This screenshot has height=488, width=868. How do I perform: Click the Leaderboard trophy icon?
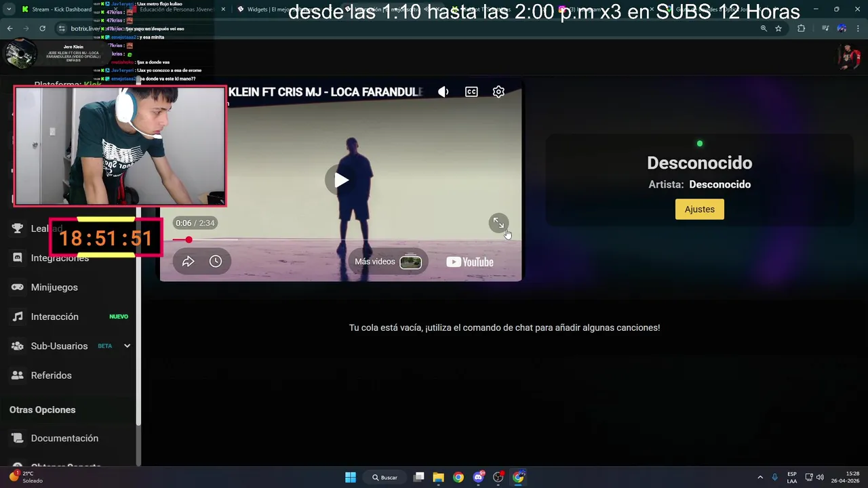(x=18, y=228)
